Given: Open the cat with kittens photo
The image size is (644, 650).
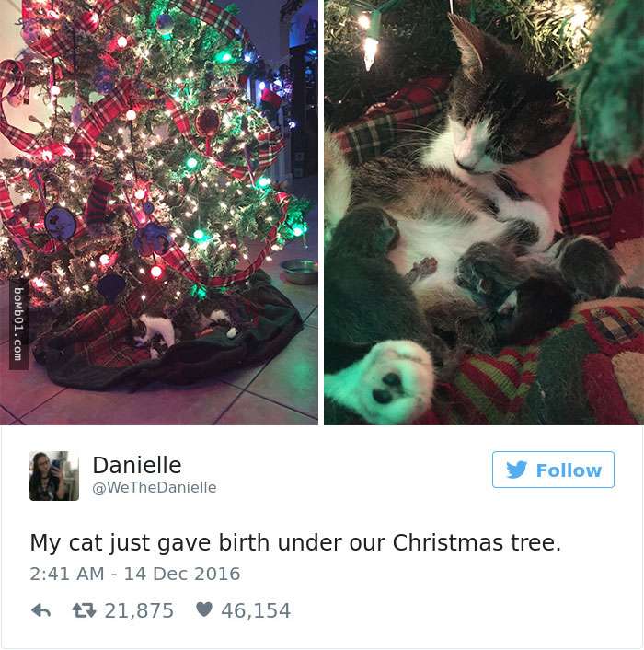Looking at the screenshot, I should point(484,213).
